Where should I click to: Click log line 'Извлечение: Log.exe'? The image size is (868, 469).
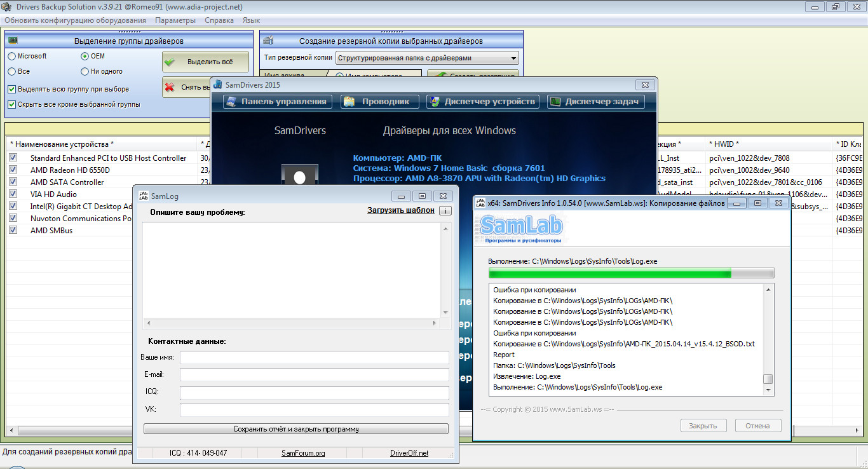527,376
